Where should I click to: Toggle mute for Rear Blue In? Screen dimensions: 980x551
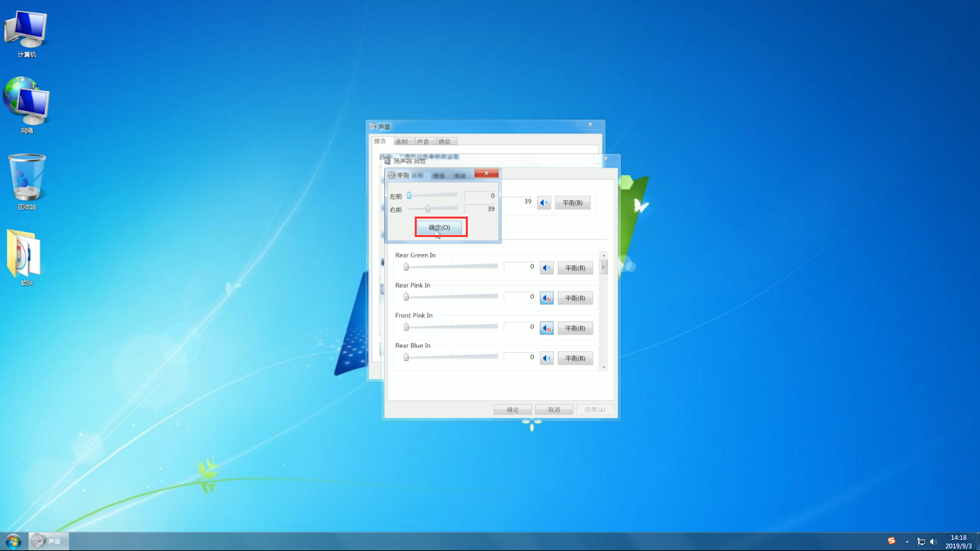click(x=547, y=358)
